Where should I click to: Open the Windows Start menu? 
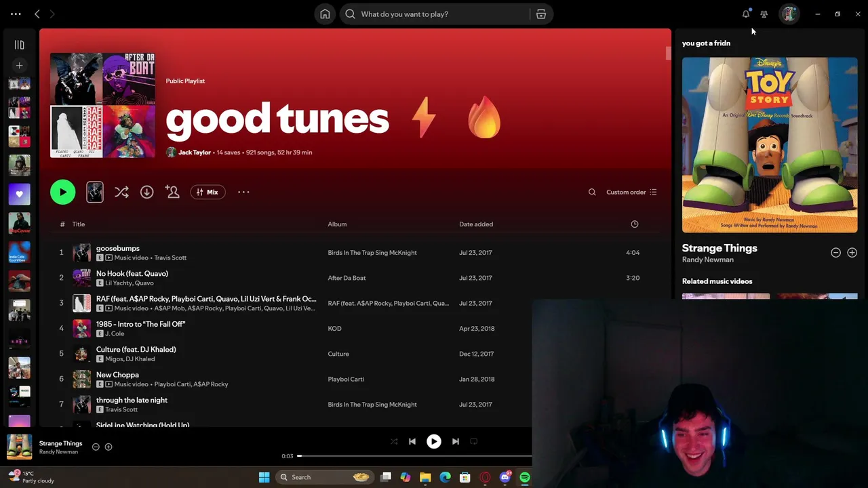coord(264,477)
